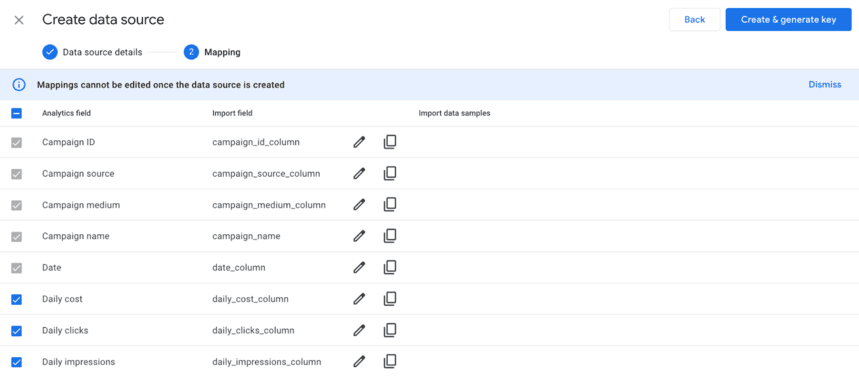Edit the Campaign ID import field mapping

click(x=359, y=143)
